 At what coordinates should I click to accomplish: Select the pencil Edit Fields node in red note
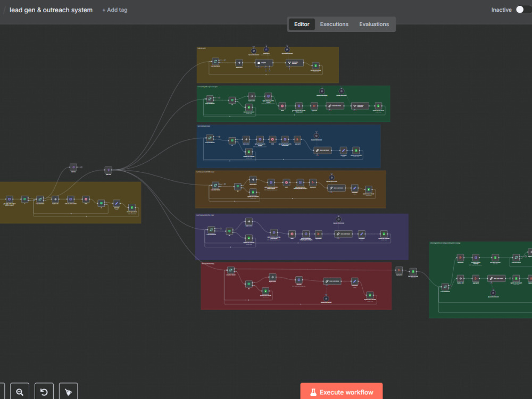[x=354, y=281]
